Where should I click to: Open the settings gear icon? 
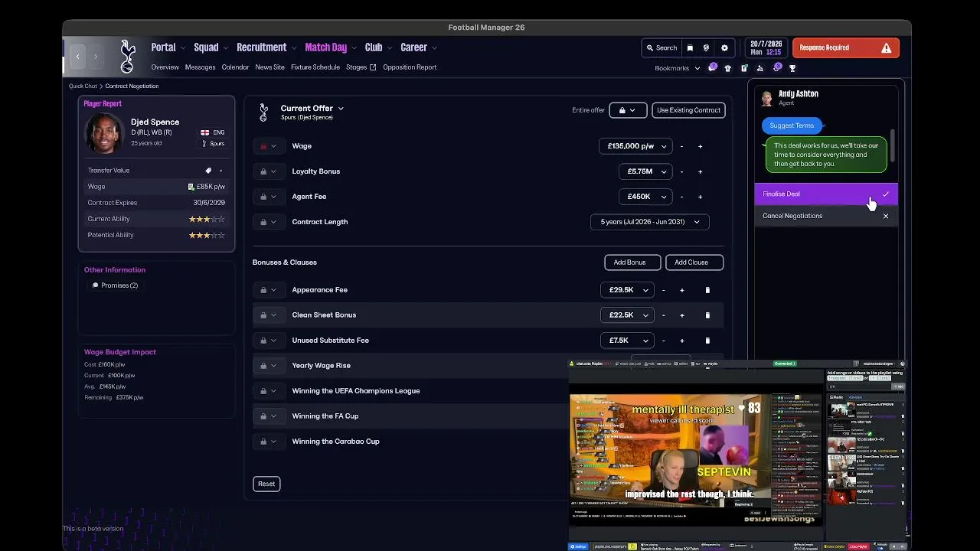(x=724, y=47)
